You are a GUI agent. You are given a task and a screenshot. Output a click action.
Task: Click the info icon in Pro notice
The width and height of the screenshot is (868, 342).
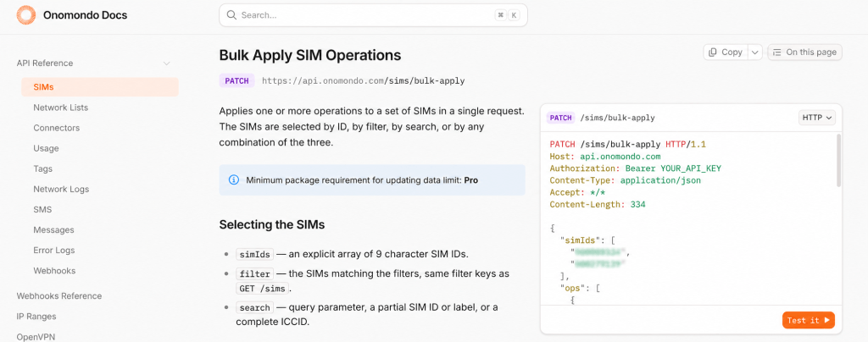click(x=234, y=180)
